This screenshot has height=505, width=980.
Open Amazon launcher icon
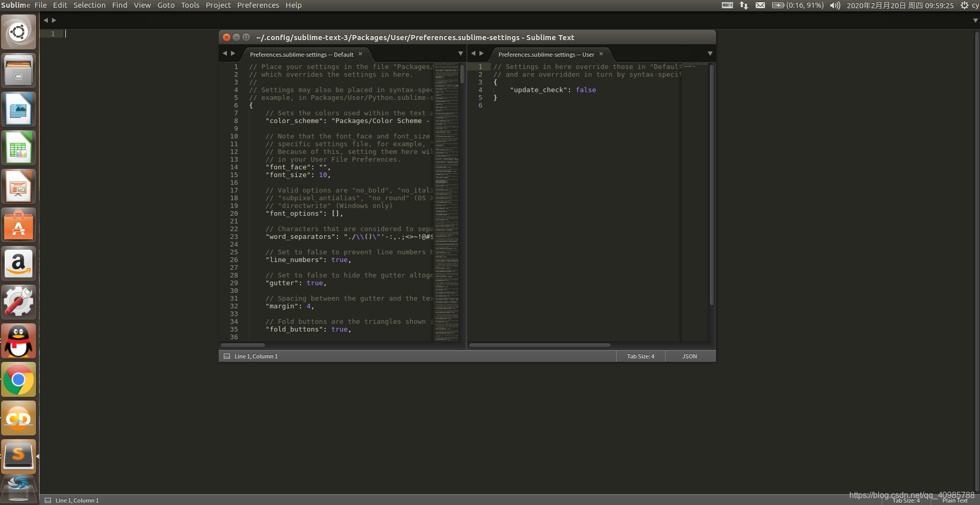tap(19, 264)
